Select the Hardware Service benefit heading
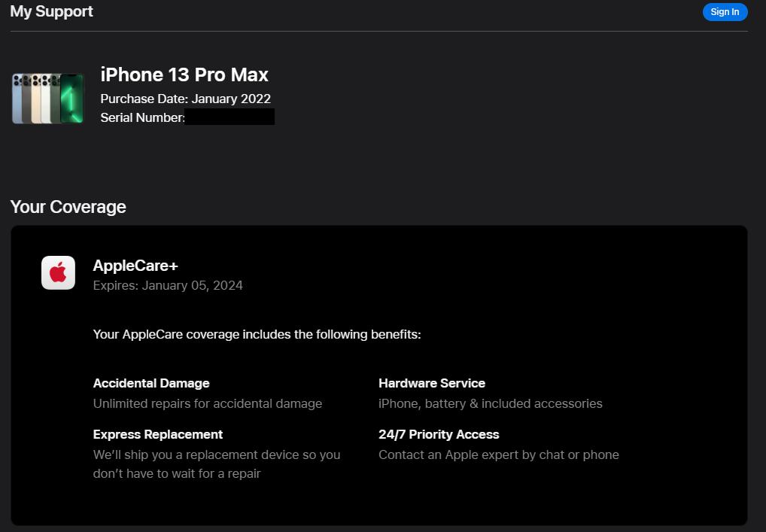 click(432, 383)
